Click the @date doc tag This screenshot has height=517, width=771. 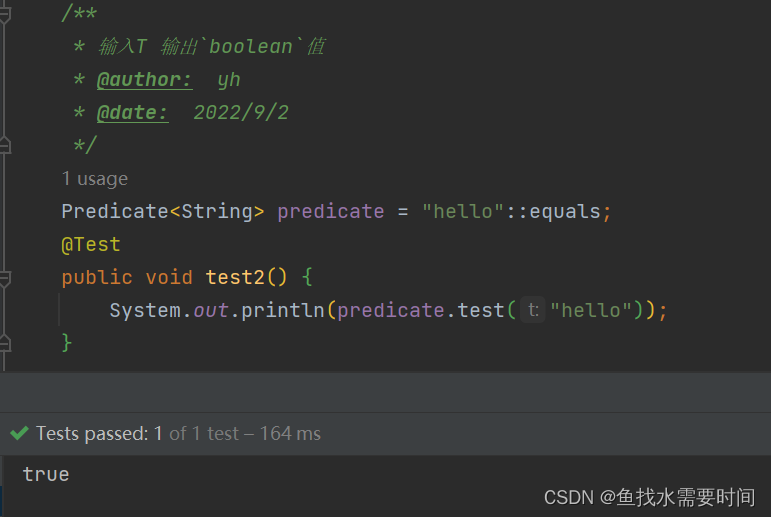(x=132, y=112)
